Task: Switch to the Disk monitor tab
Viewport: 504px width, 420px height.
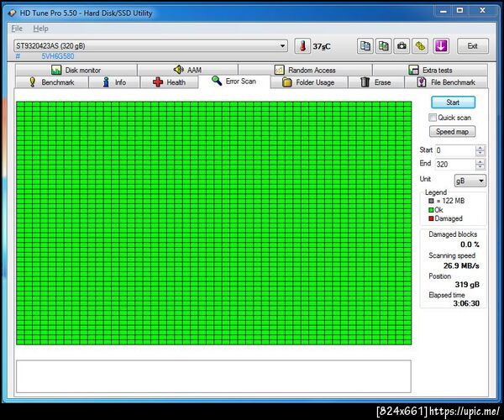Action: pyautogui.click(x=76, y=70)
